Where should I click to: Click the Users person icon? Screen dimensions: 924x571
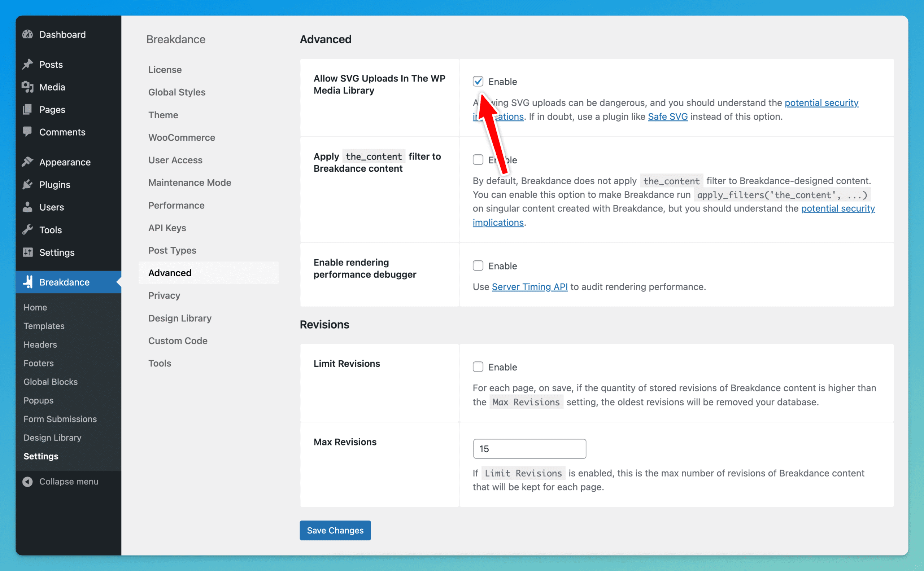click(27, 207)
